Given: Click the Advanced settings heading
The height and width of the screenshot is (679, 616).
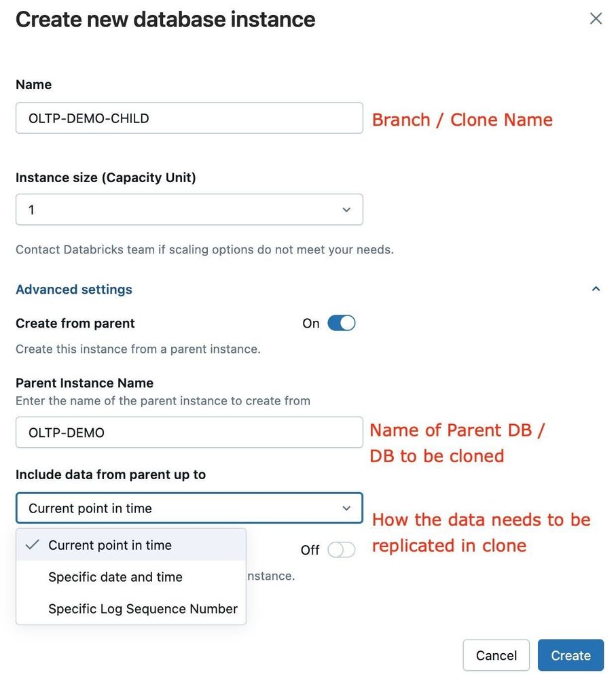Looking at the screenshot, I should click(x=74, y=290).
